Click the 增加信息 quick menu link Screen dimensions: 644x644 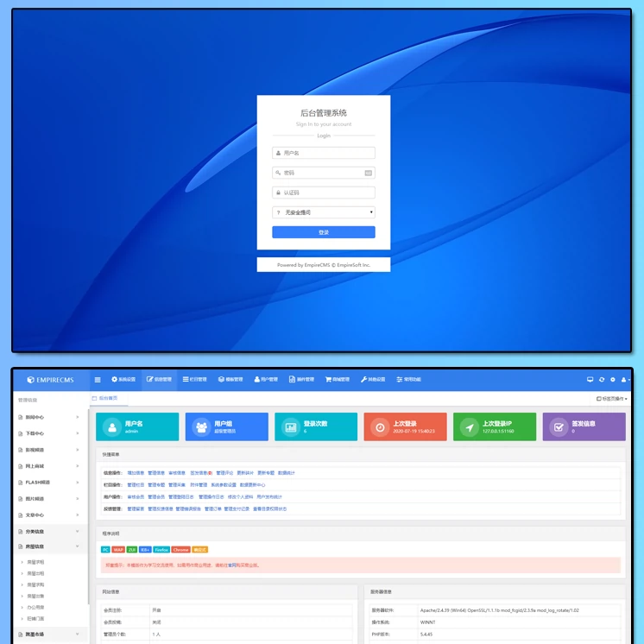136,473
